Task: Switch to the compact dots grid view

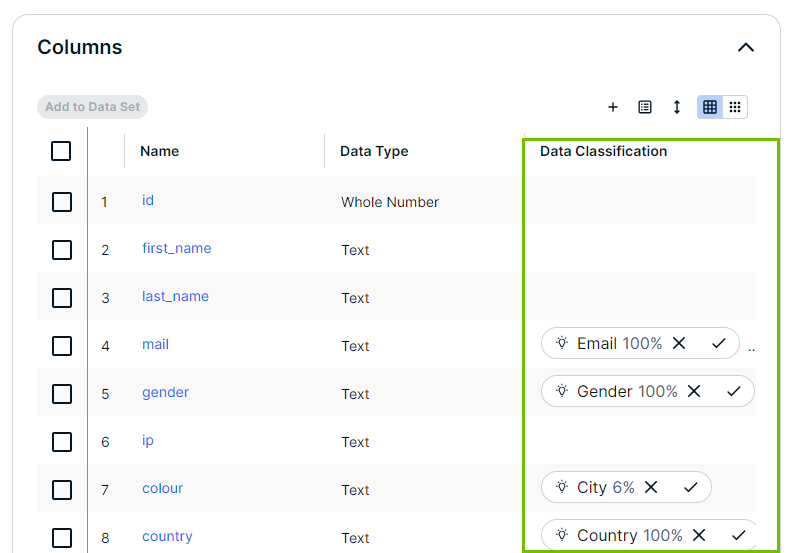Action: tap(735, 107)
